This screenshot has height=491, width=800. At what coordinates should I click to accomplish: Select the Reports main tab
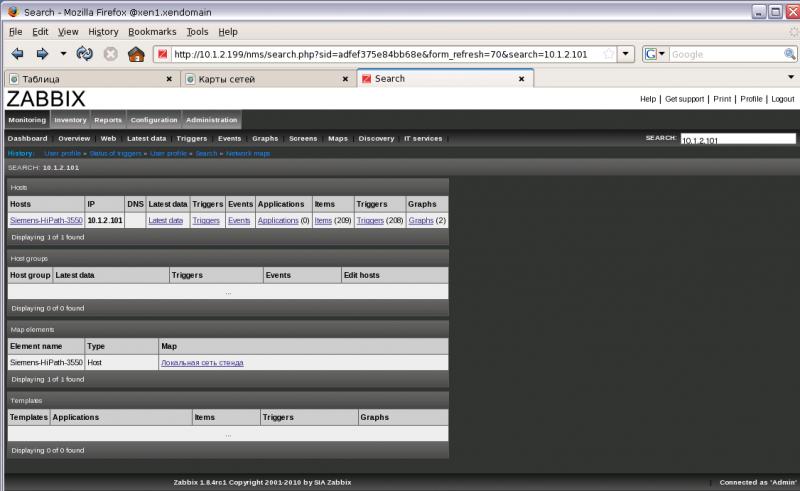coord(108,120)
